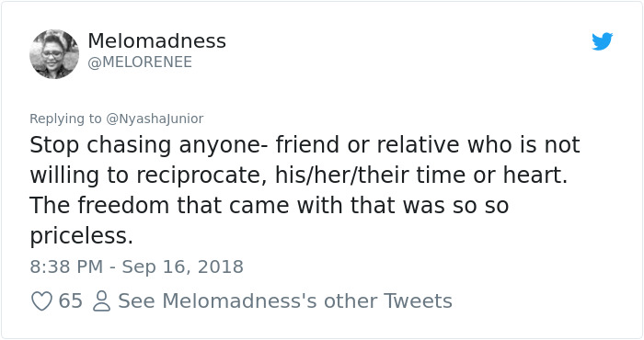
Task: Click the person silhouette icon
Action: 101,300
